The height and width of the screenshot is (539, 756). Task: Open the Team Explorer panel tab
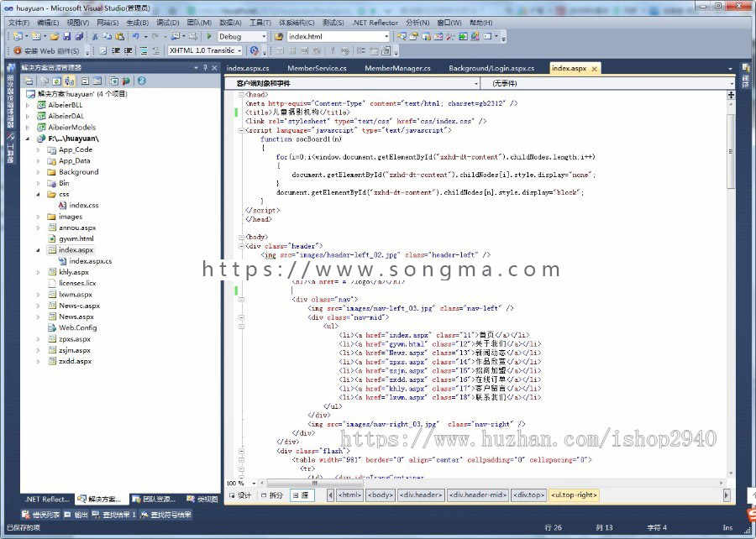pos(155,500)
